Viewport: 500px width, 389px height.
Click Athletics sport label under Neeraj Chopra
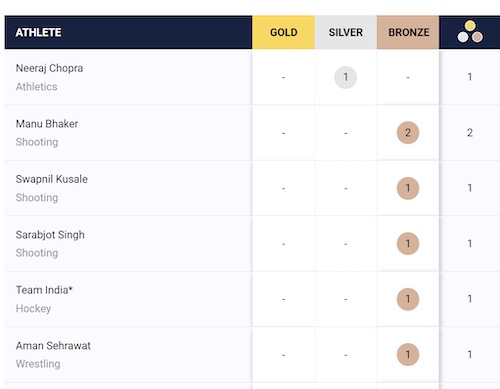(36, 87)
